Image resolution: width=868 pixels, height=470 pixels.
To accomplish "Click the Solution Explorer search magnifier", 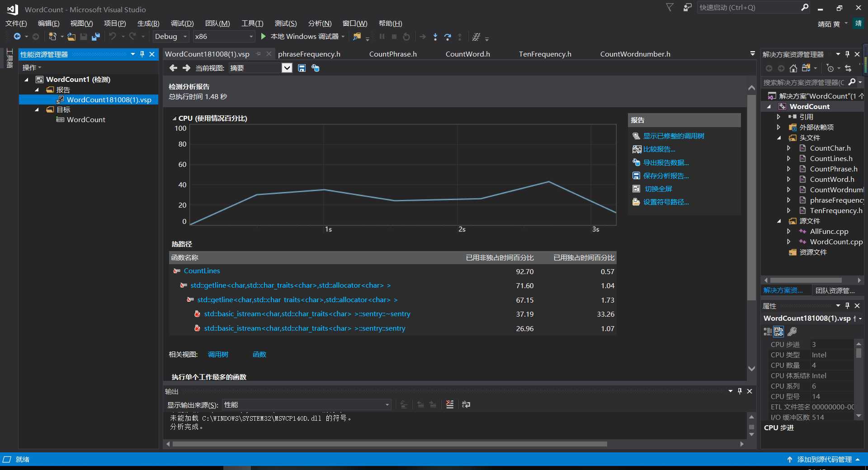I will point(852,82).
